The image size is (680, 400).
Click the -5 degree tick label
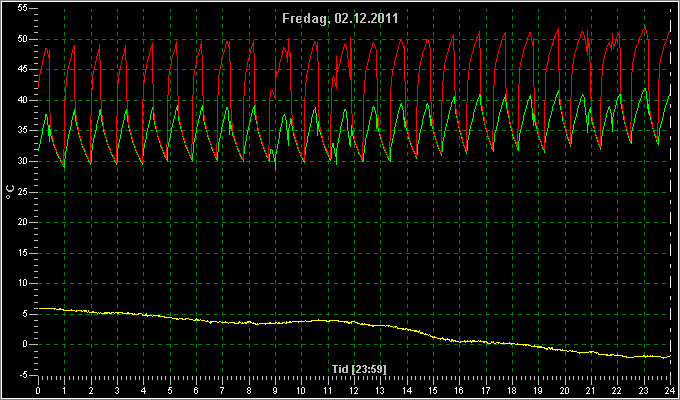tap(24, 375)
